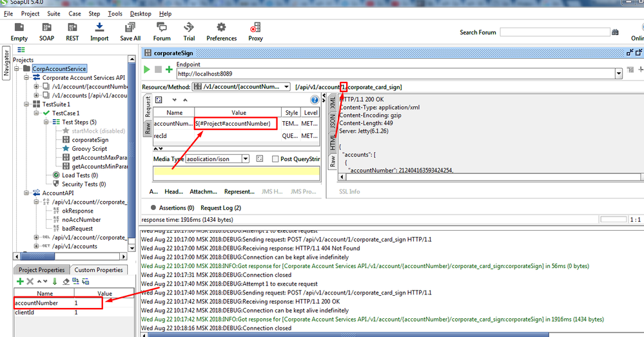Click the Search Forum input field
Viewport: 644px width, 337px height.
[x=554, y=32]
